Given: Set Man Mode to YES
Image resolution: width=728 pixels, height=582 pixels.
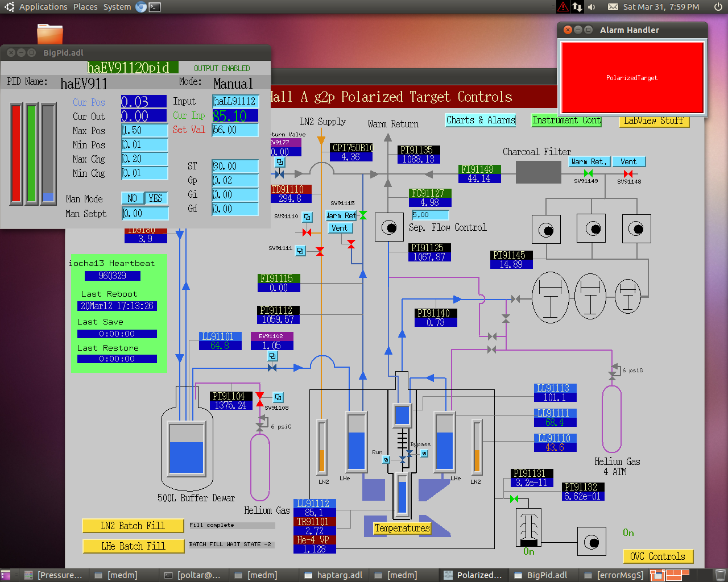Looking at the screenshot, I should point(156,198).
